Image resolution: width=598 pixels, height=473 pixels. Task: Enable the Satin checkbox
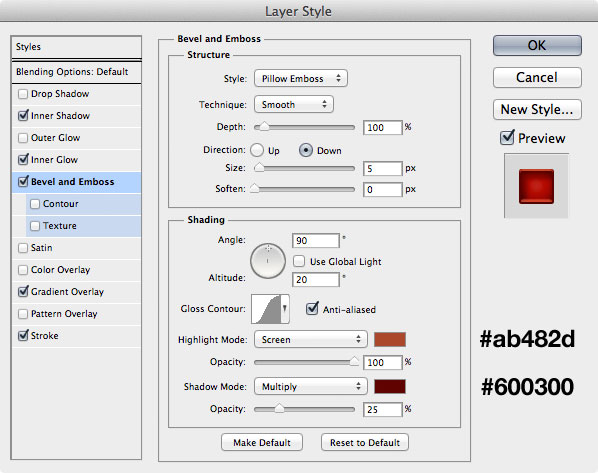23,248
